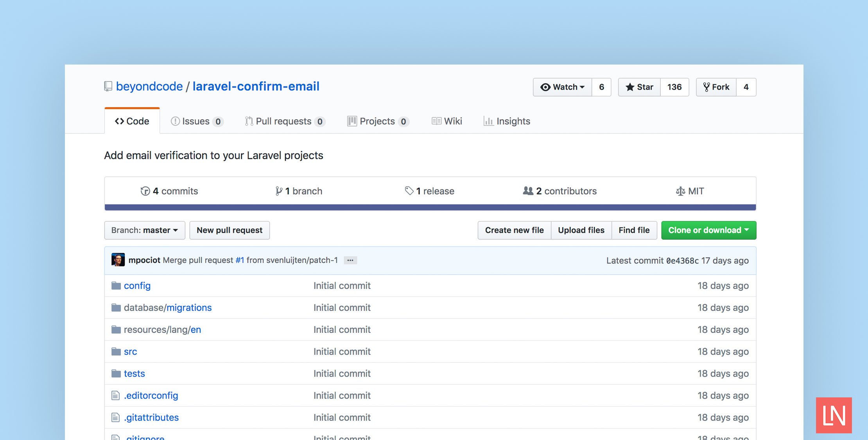This screenshot has height=440, width=868.
Task: Switch to the Issues tab
Action: (196, 121)
